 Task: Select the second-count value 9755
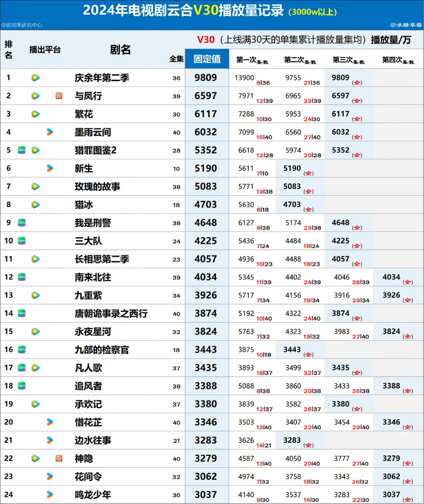(294, 78)
